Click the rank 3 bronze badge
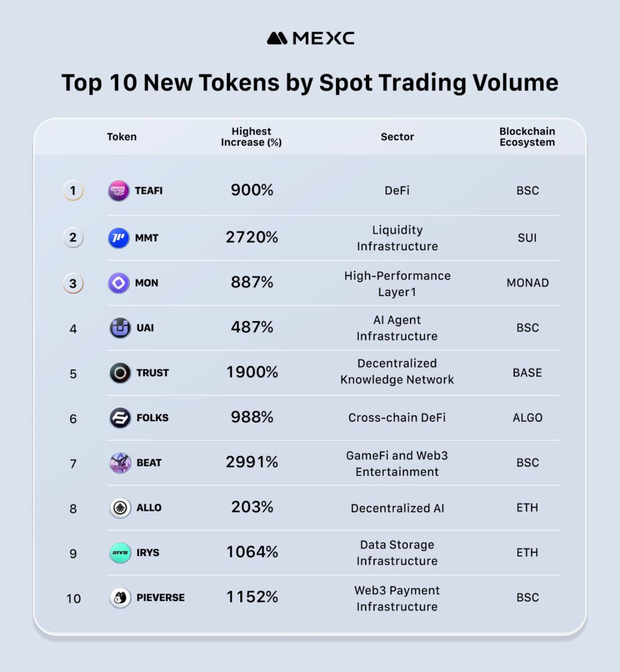The image size is (620, 672). coord(73,283)
